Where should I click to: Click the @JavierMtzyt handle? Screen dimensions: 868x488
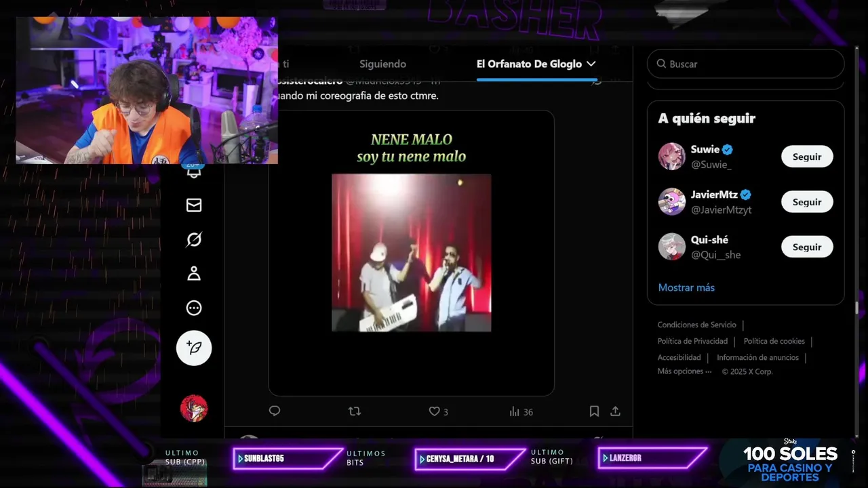pos(721,210)
